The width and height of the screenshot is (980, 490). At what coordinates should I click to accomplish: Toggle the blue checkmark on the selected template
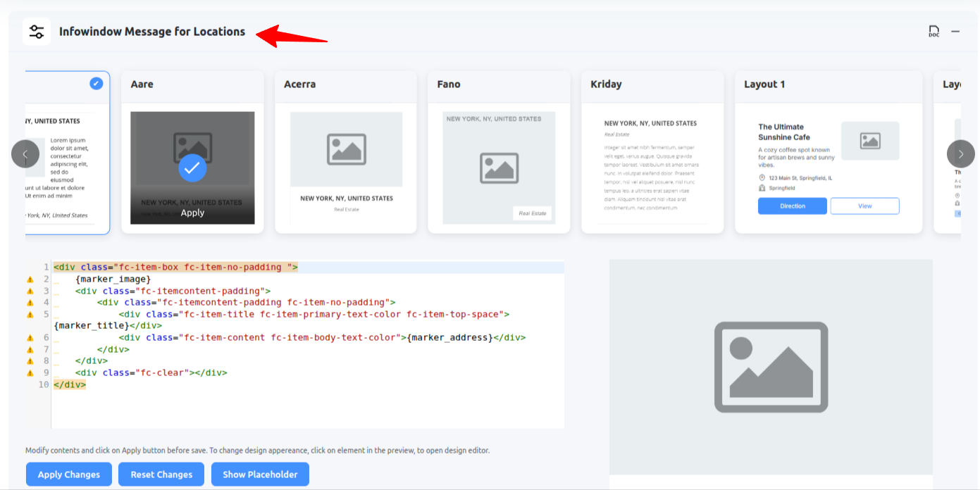(95, 83)
